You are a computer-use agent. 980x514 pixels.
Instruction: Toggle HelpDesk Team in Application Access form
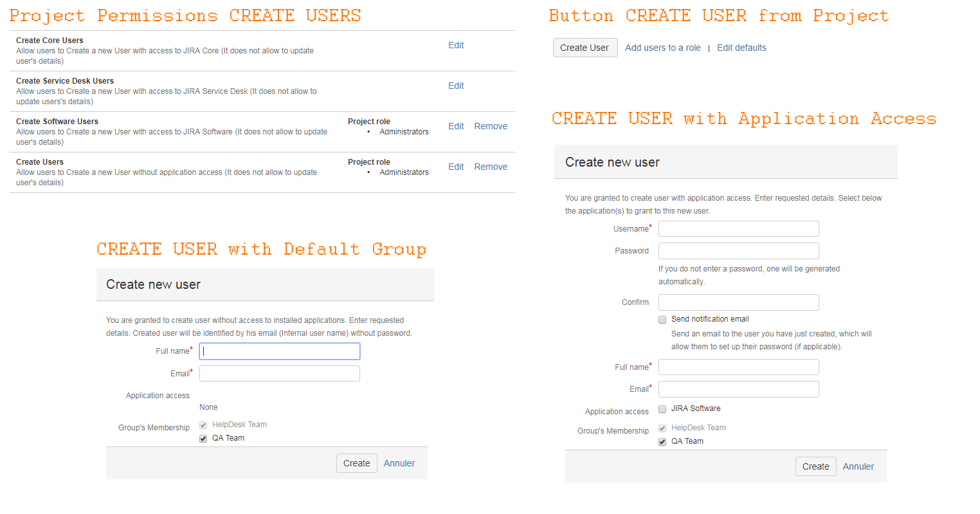coord(662,428)
